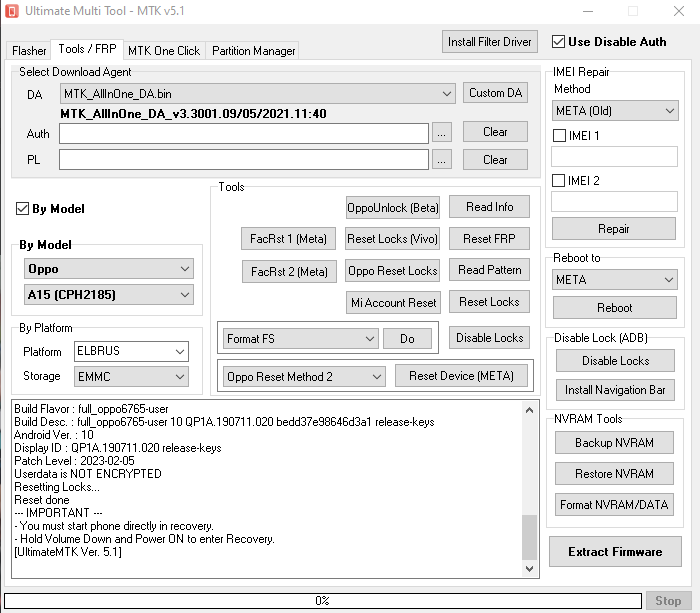Click the '[UltimateMTK Ver. 5.1]' log line
700x613 pixels.
(68, 552)
